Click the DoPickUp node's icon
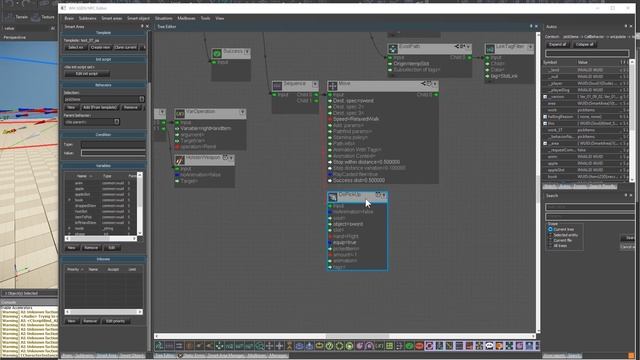Screen dimensions: 640x360 coord(333,197)
